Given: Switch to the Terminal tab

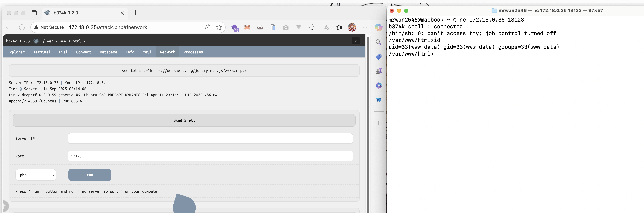Looking at the screenshot, I should click(42, 52).
